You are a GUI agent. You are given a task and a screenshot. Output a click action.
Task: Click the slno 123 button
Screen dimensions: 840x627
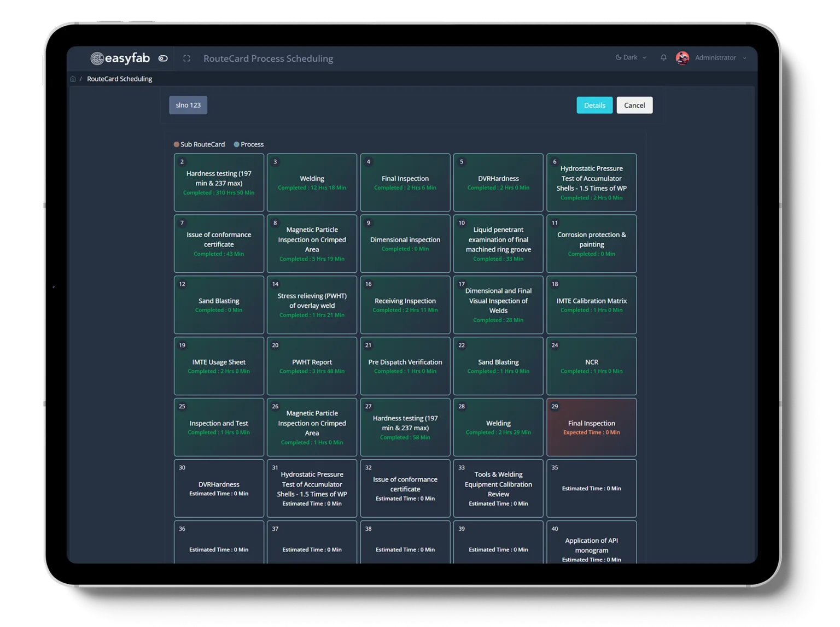coord(188,105)
